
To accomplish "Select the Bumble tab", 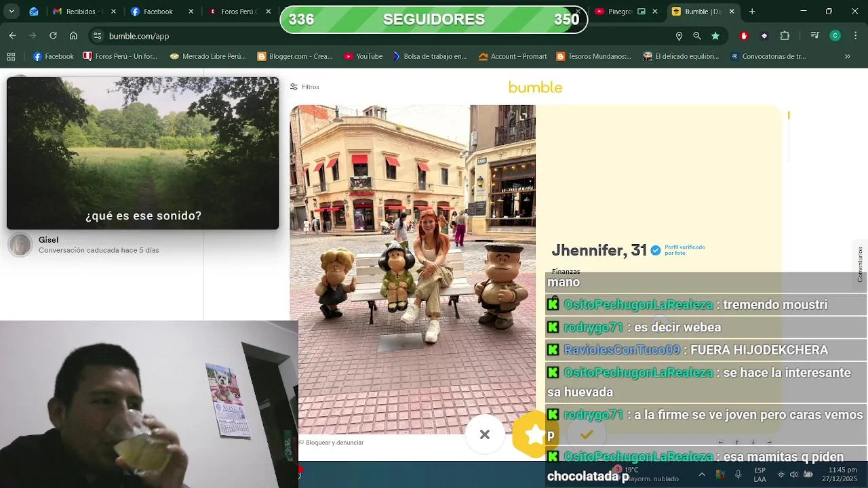I will 703,12.
